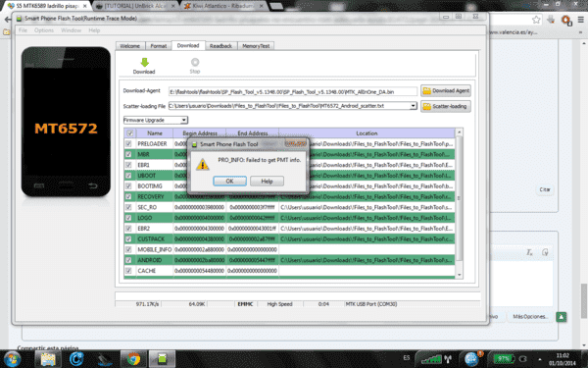Select the Download tab

(188, 45)
